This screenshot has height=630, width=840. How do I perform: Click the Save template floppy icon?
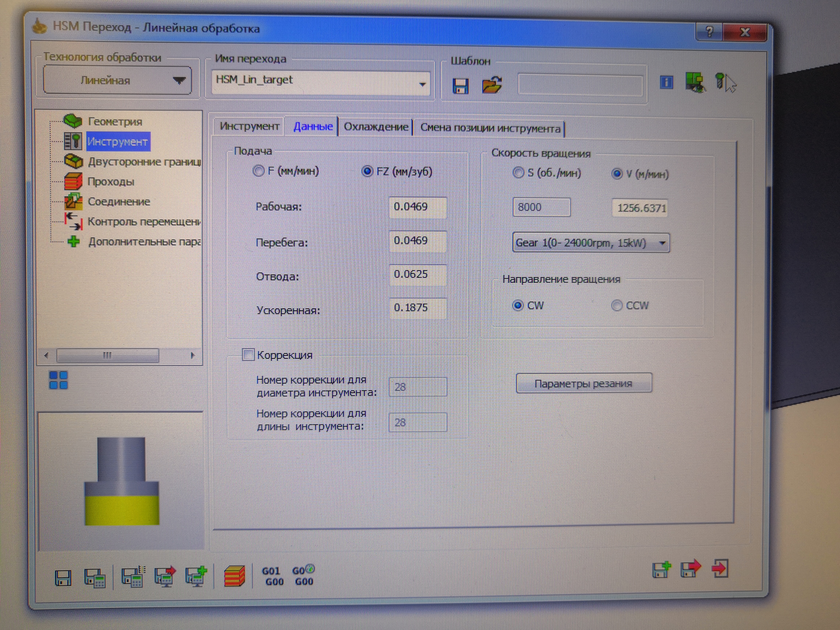point(460,86)
